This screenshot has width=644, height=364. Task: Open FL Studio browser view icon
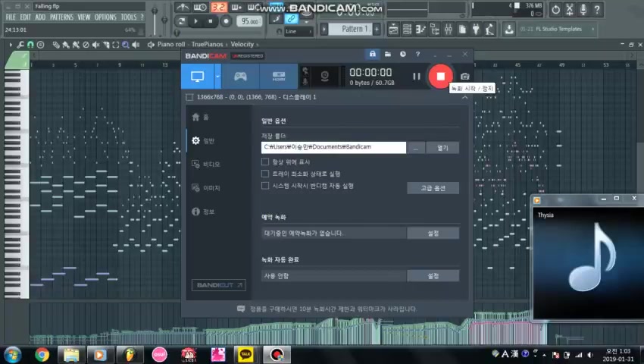[435, 30]
